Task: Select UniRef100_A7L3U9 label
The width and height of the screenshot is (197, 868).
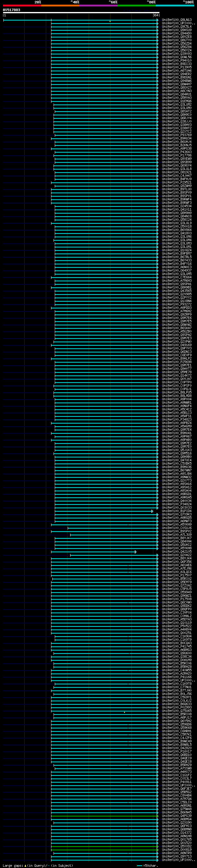Action: [177, 535]
